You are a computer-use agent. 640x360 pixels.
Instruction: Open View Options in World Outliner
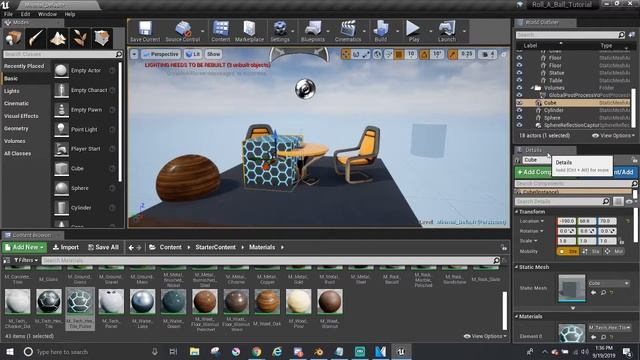coord(613,136)
